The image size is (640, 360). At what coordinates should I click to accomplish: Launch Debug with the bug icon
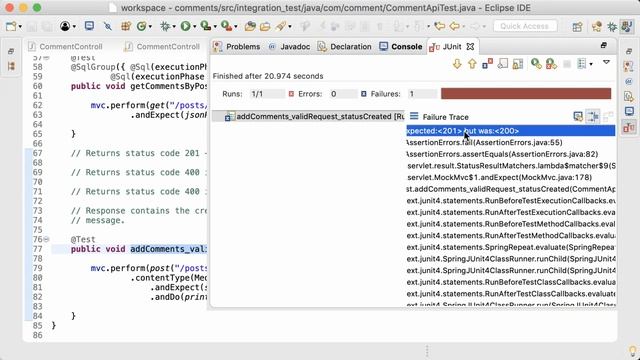[165, 27]
